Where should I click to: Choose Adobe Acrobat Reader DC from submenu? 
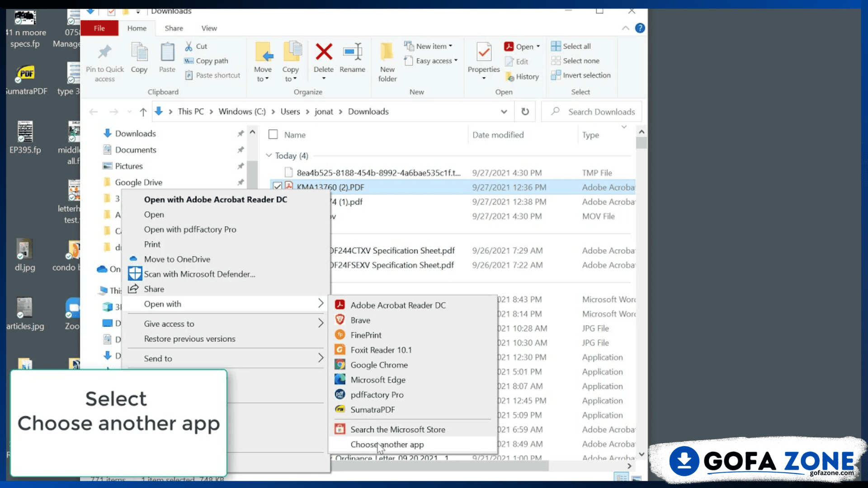[412, 305]
